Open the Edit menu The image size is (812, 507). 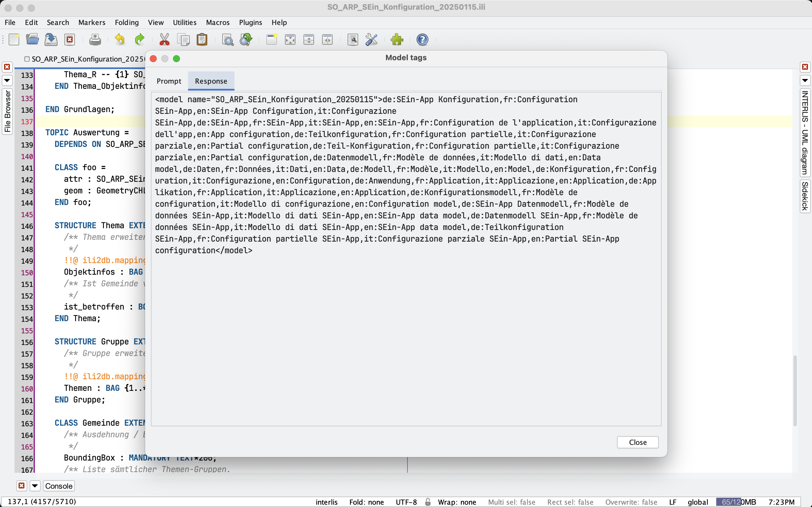31,22
